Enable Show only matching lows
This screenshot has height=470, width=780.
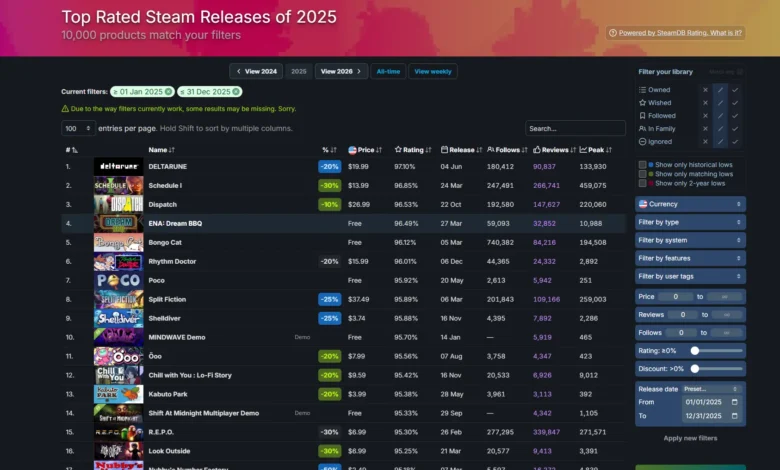coord(642,174)
